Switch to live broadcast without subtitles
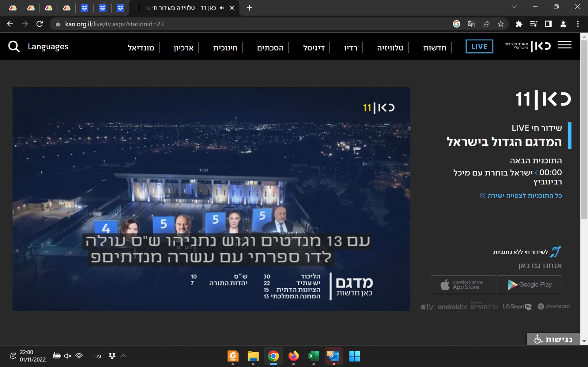This screenshot has height=367, width=588. point(520,252)
